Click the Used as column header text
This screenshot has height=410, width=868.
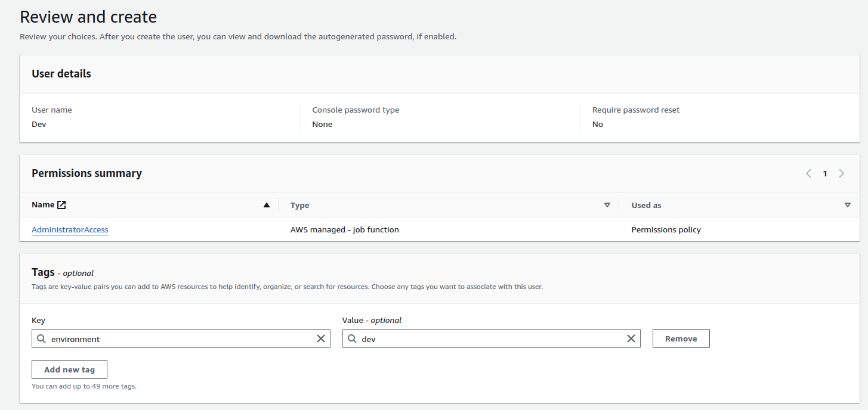click(x=646, y=205)
